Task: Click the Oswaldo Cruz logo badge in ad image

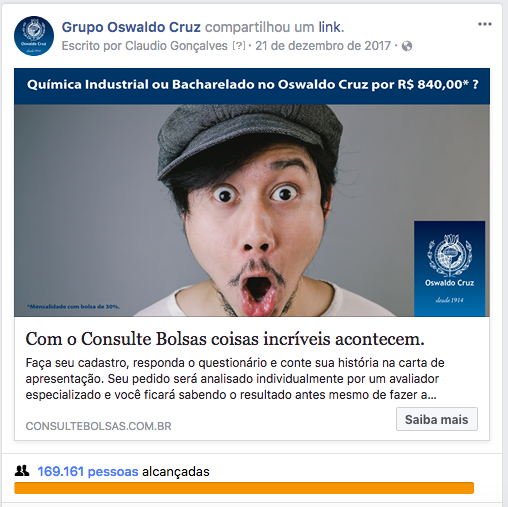Action: [x=449, y=268]
